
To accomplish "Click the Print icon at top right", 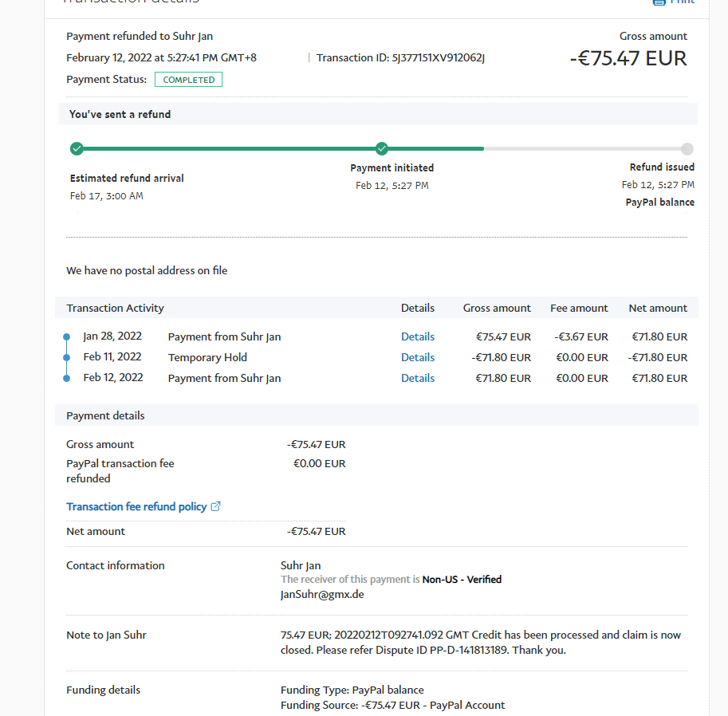I will (x=659, y=2).
